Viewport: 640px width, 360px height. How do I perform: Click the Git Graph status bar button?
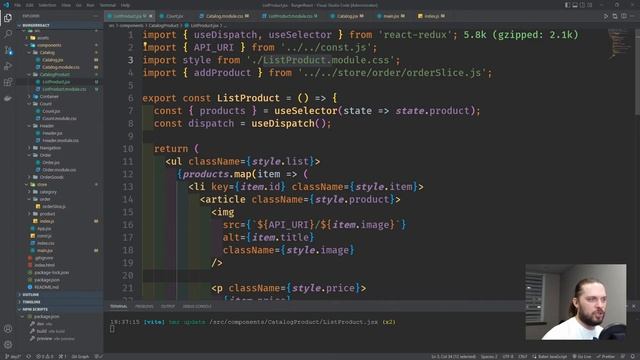click(x=80, y=356)
